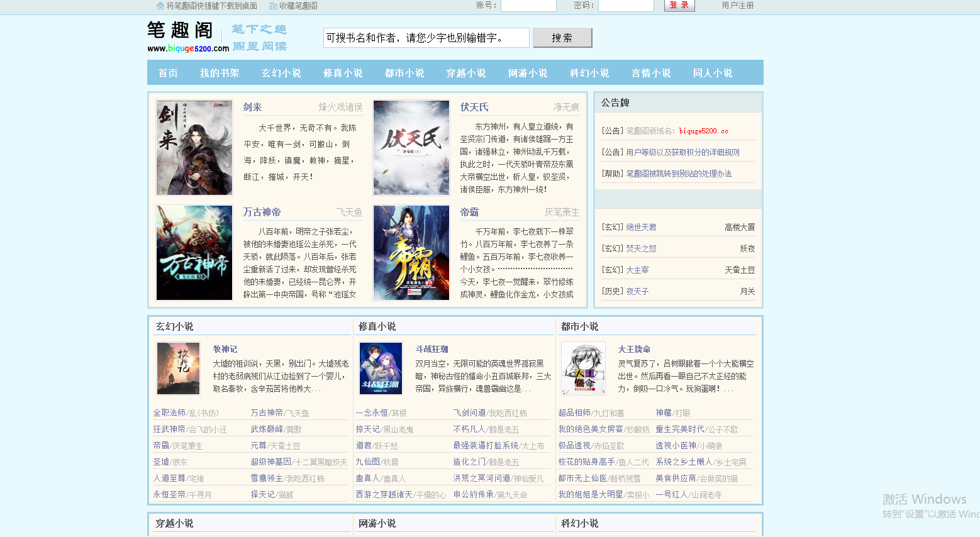The height and width of the screenshot is (537, 980).
Task: Click the 搜索 search button
Action: (x=562, y=37)
